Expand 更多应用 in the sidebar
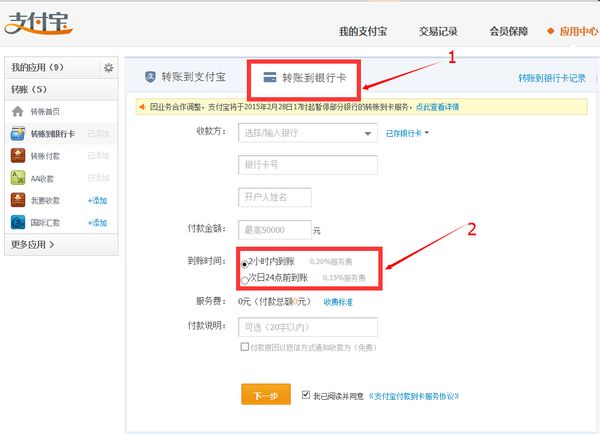The image size is (600, 434). coord(34,244)
